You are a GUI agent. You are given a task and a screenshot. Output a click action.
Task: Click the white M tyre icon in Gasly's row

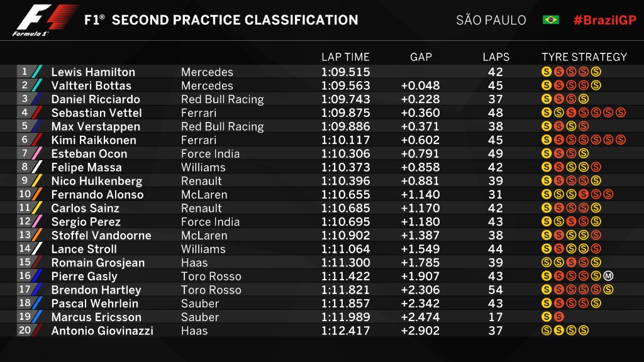608,276
